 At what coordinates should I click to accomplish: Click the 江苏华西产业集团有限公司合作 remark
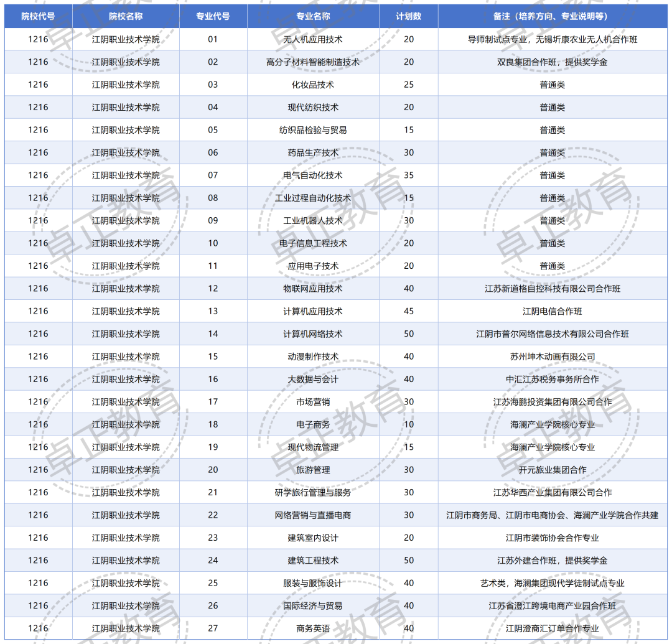pos(553,493)
